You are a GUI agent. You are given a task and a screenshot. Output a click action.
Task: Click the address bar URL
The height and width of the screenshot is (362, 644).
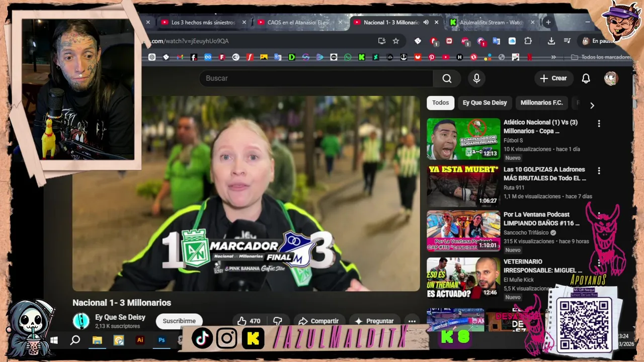click(190, 41)
